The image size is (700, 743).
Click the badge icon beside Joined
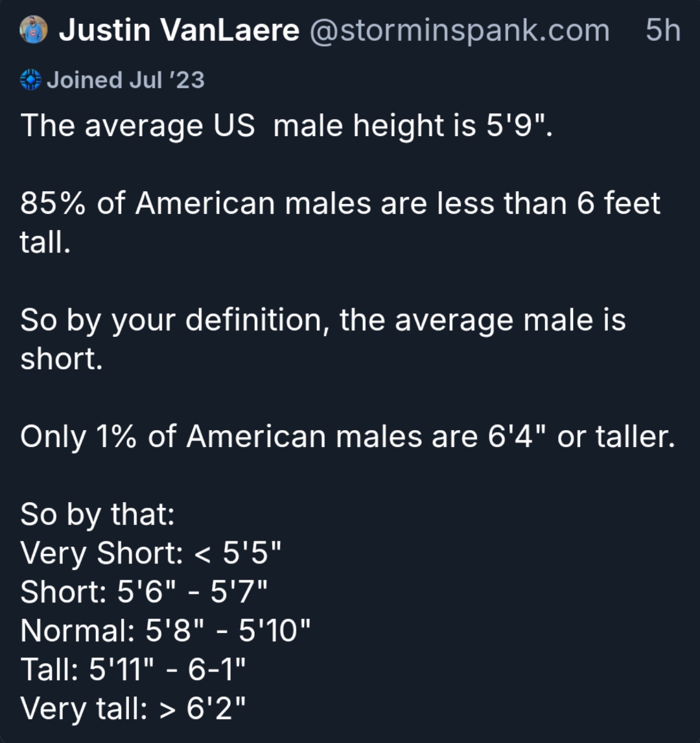pyautogui.click(x=30, y=80)
